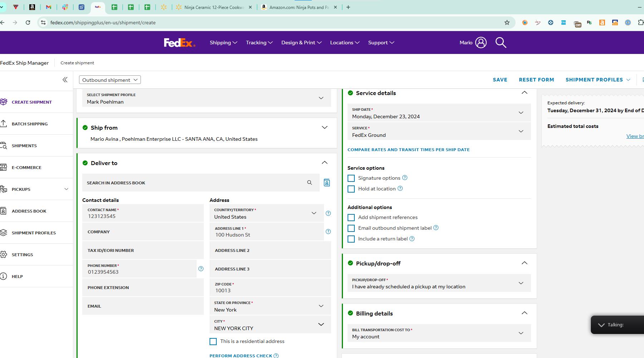Open the Bill Transportation Cost To dropdown

pyautogui.click(x=439, y=333)
